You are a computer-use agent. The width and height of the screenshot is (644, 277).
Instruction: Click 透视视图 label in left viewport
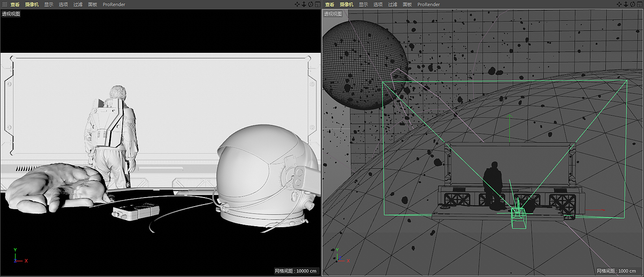(x=11, y=14)
